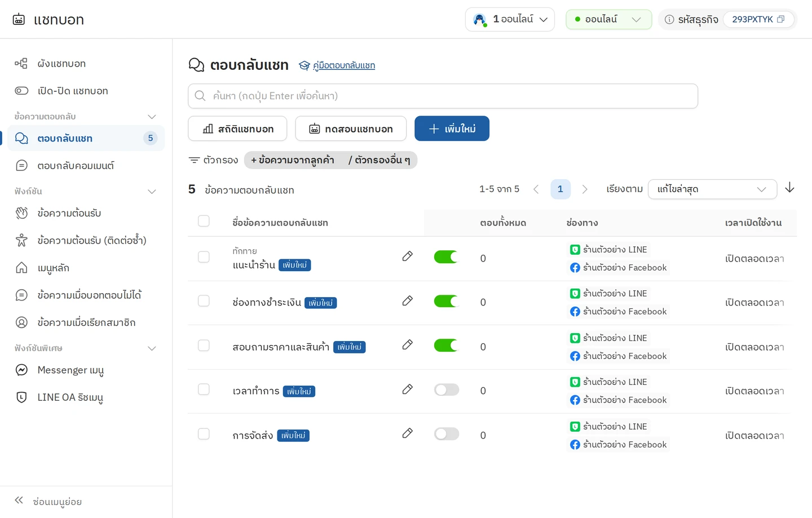Copy the business code 293PXTYK

point(781,19)
